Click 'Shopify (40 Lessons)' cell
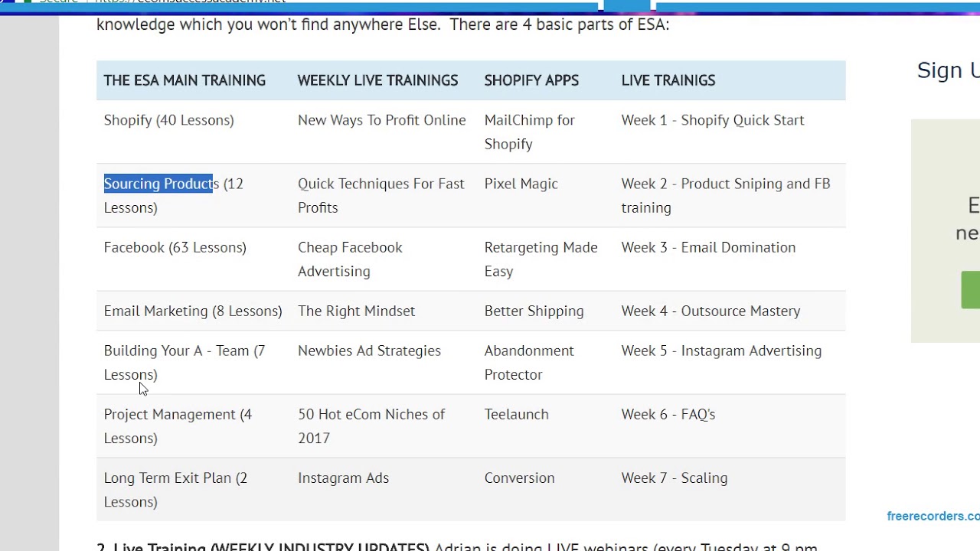The width and height of the screenshot is (980, 551). point(169,120)
